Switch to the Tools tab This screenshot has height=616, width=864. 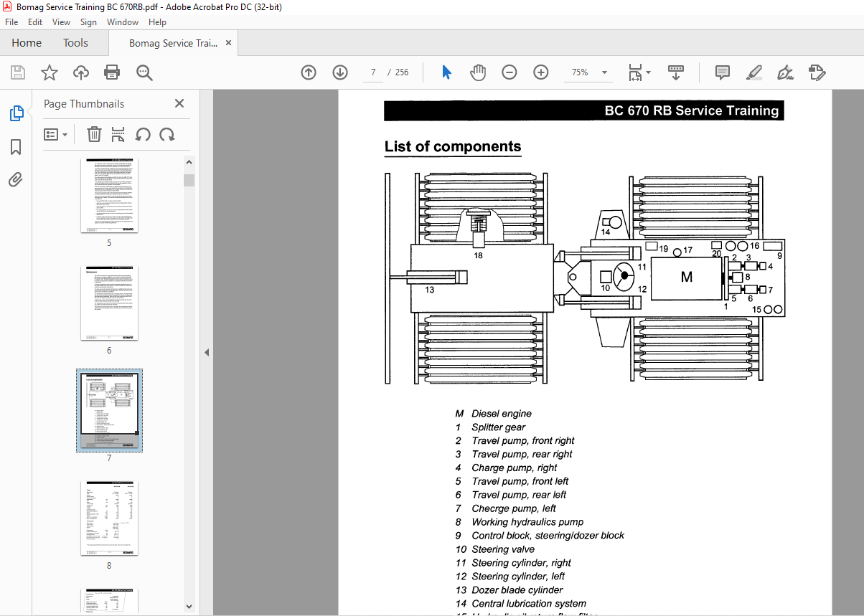tap(75, 43)
